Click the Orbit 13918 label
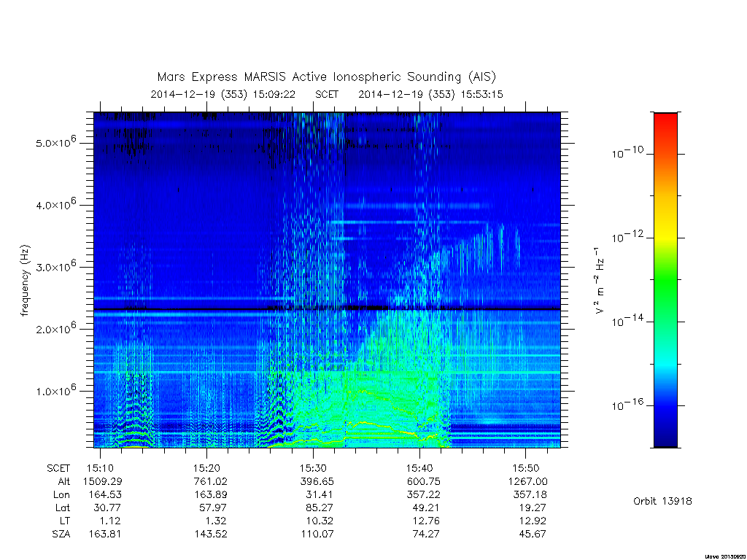Screen dimensions: 747x560 (x=662, y=501)
